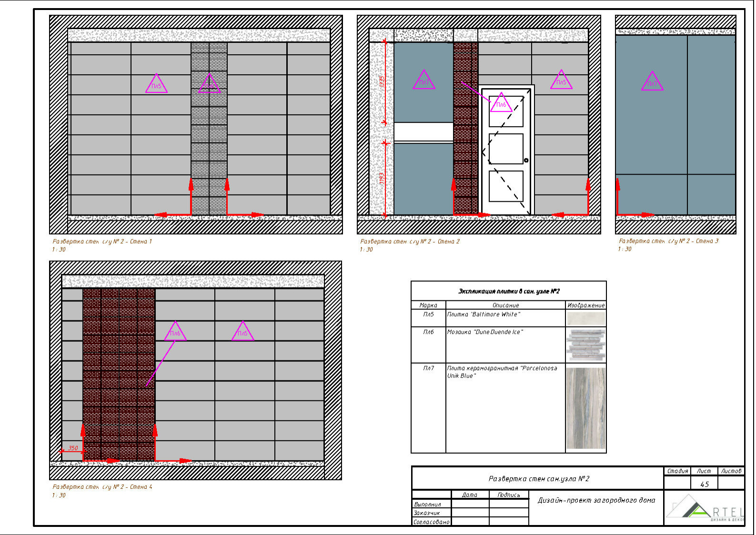Click the Dune Duende Ice mosaic image
Viewport: 756px width, 535px height.
tap(586, 345)
